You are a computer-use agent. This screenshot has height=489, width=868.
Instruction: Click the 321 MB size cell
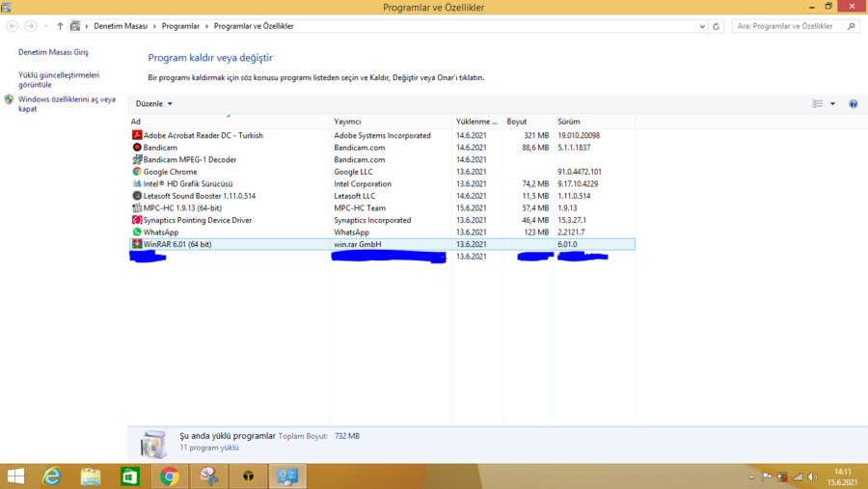[536, 135]
